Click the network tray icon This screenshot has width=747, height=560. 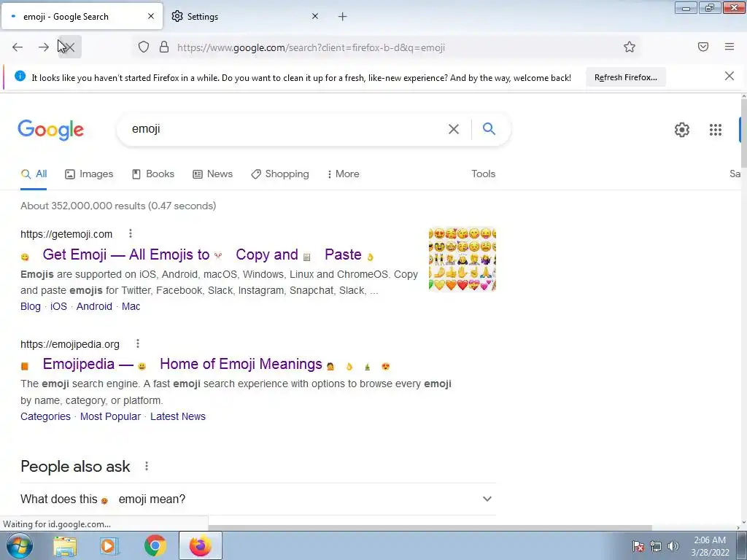[x=656, y=546]
